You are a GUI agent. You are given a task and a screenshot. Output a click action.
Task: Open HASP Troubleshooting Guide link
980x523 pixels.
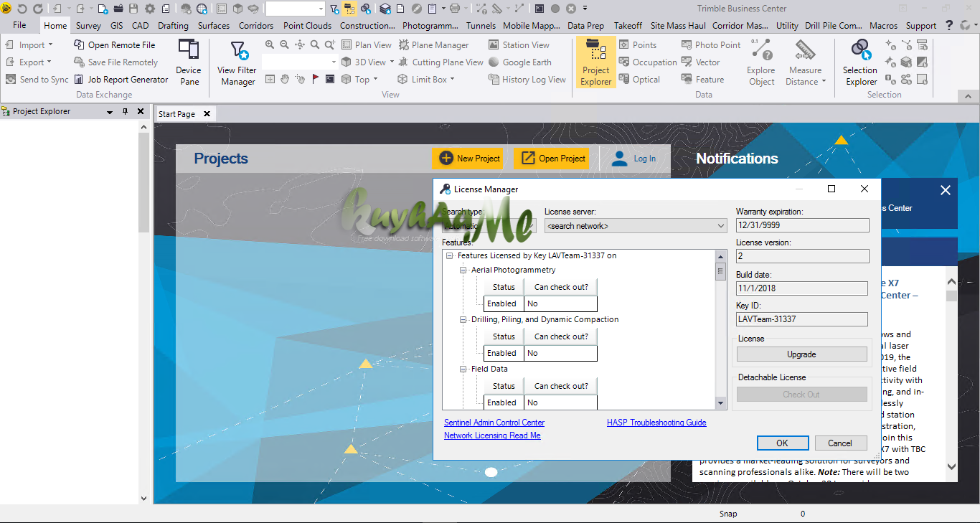[656, 423]
